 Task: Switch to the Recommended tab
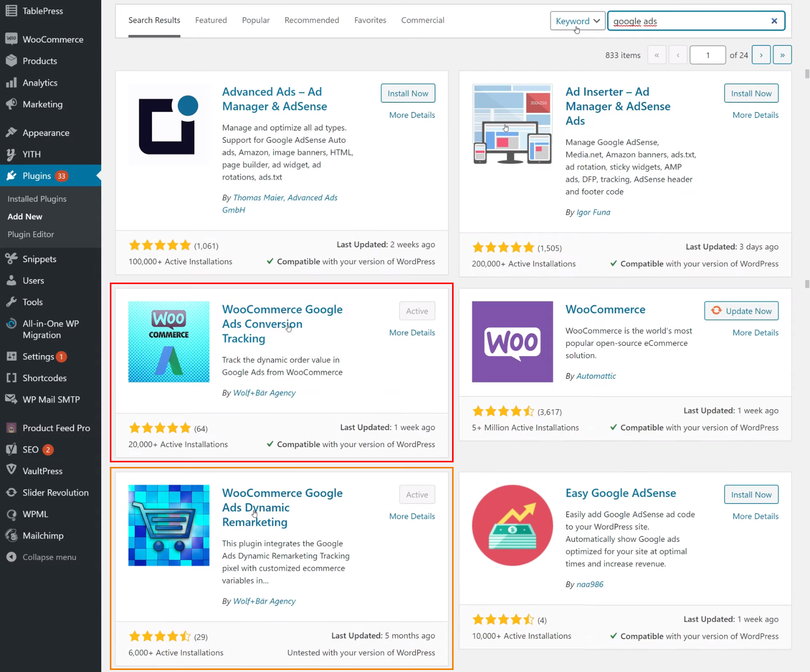tap(312, 20)
